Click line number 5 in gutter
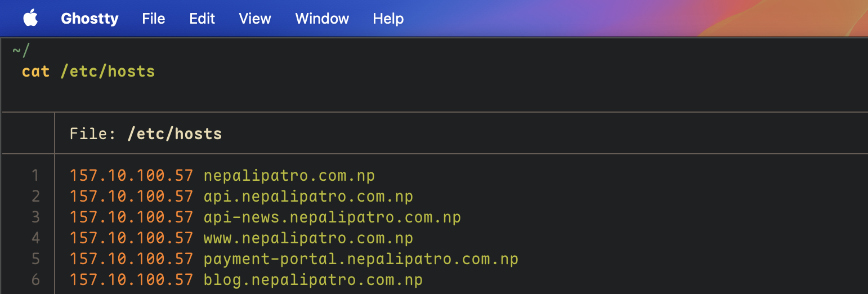The height and width of the screenshot is (294, 868). (35, 259)
